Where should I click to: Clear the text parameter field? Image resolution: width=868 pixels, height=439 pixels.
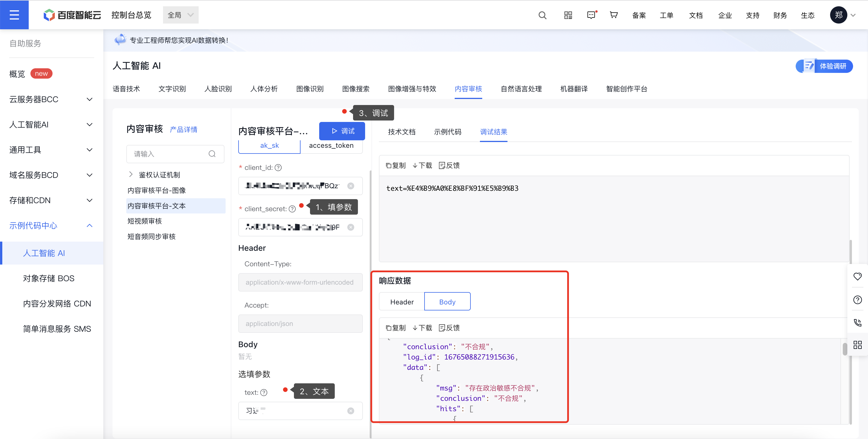pyautogui.click(x=351, y=411)
